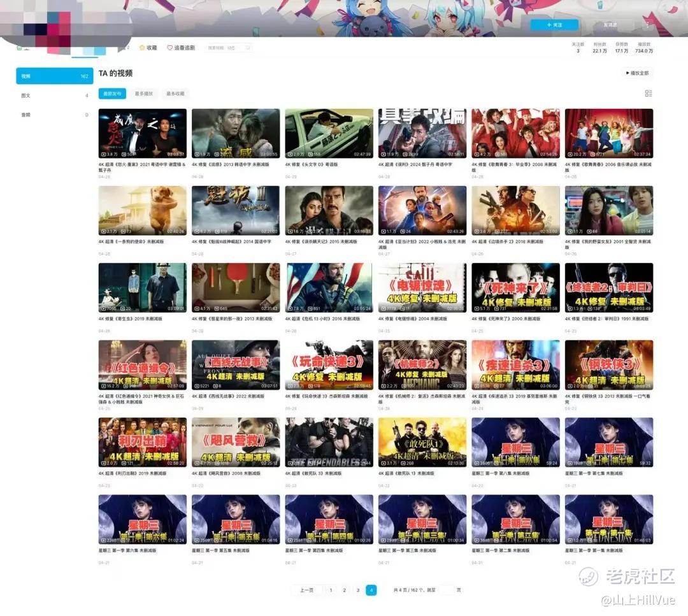
Task: Go to previous page with 上一页
Action: coord(306,590)
